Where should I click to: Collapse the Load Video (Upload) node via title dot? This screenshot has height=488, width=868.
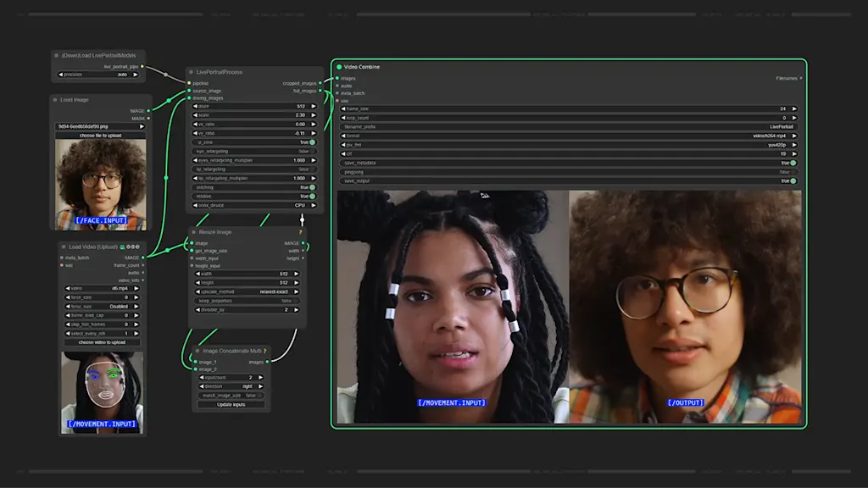click(x=64, y=247)
